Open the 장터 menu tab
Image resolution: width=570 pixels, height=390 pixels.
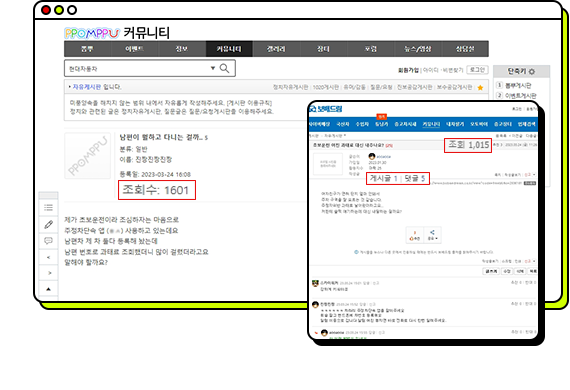(324, 49)
